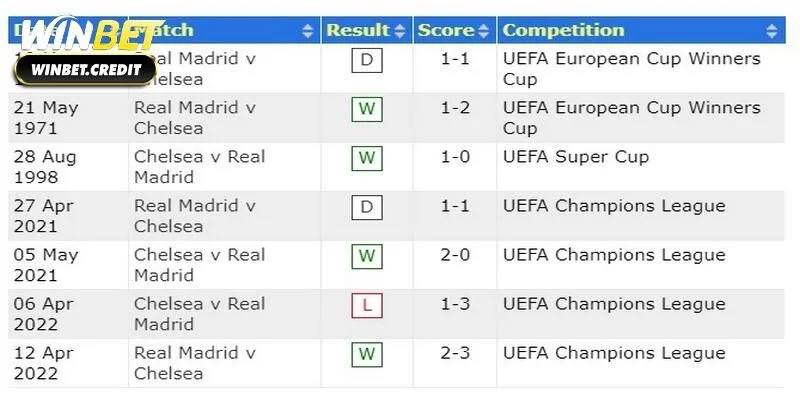Click the Match column sort arrows
Screen dimensions: 800x400
308,31
